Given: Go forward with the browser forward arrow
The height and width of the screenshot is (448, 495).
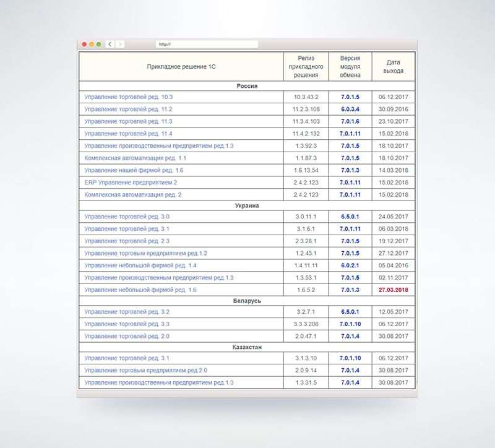Looking at the screenshot, I should [x=119, y=44].
